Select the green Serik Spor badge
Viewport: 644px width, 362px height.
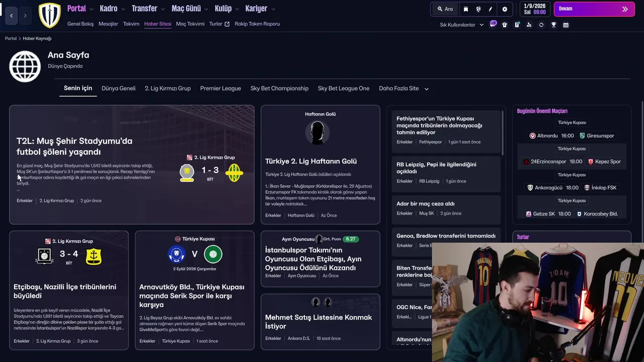coord(213,254)
